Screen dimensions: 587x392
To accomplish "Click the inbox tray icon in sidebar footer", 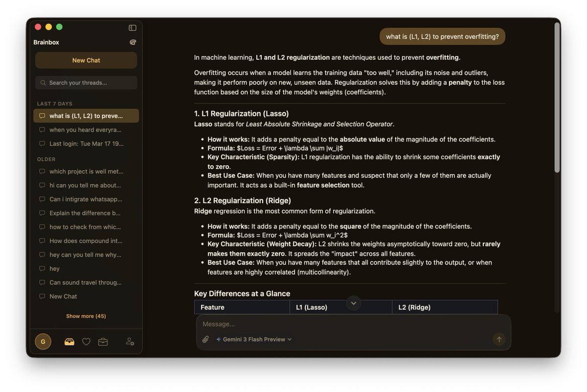I will [69, 342].
